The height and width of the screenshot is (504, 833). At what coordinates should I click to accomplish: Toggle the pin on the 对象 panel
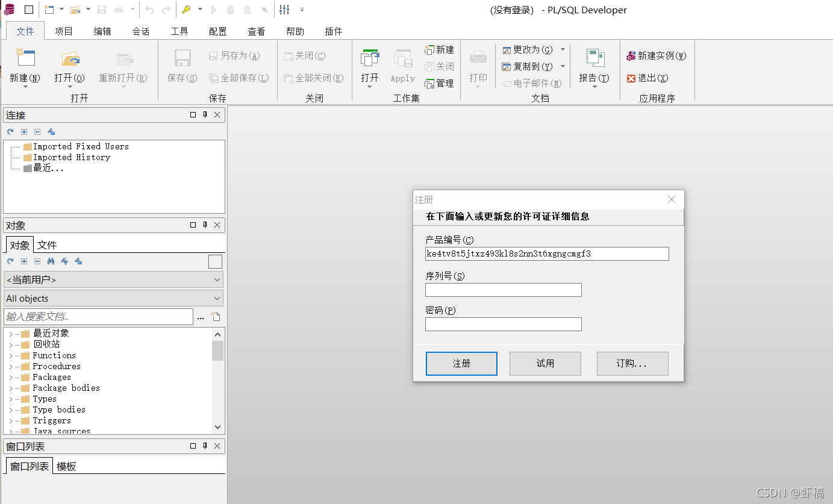pyautogui.click(x=204, y=225)
